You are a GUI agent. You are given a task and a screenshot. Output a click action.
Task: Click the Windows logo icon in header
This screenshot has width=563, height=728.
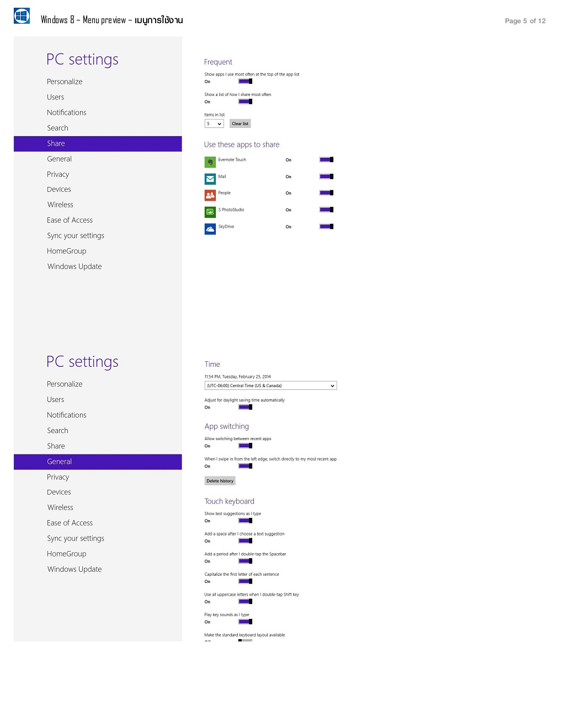tap(22, 15)
